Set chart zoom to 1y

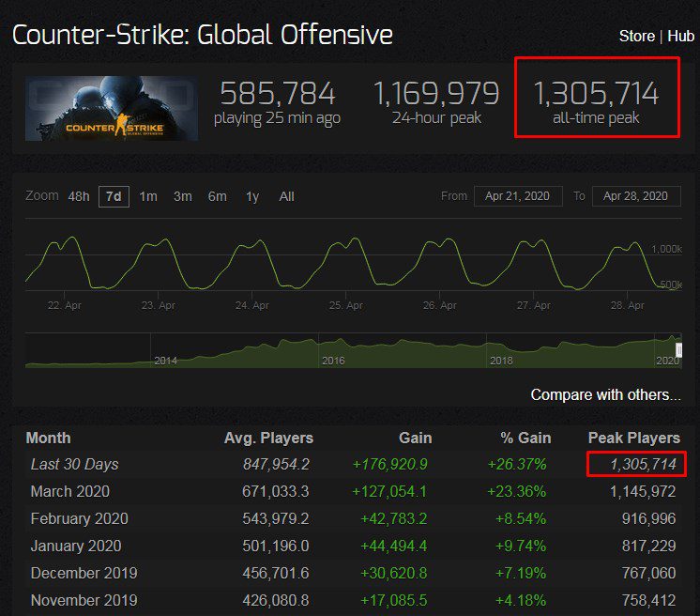pyautogui.click(x=252, y=196)
